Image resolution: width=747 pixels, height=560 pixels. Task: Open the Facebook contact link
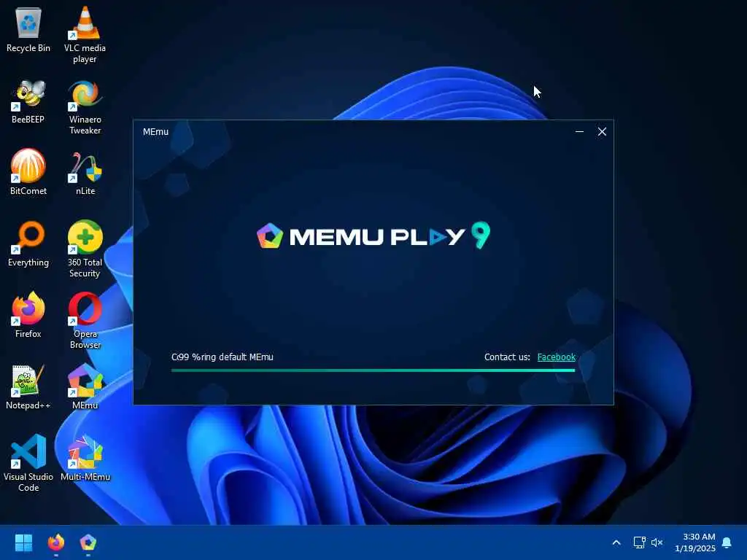coord(556,357)
